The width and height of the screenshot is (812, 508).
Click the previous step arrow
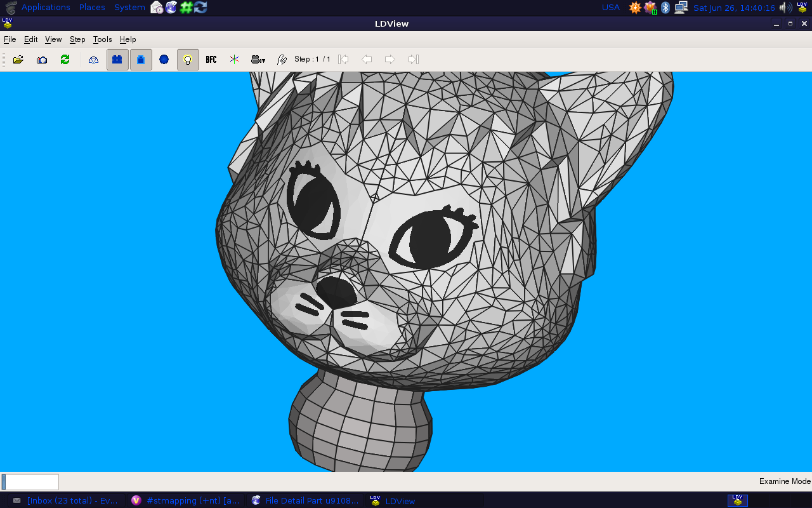coord(367,59)
